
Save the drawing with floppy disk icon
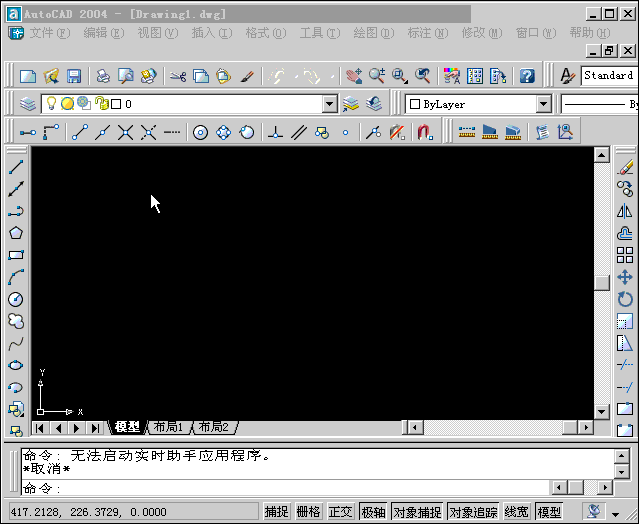74,76
